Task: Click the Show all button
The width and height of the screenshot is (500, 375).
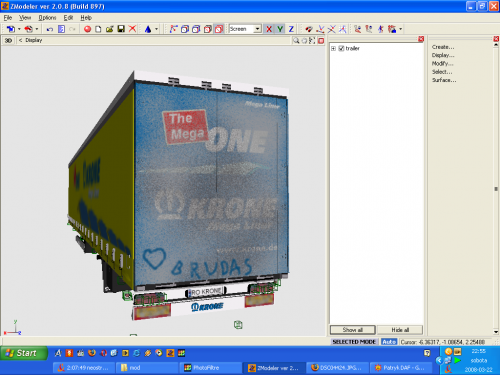Action: click(353, 330)
